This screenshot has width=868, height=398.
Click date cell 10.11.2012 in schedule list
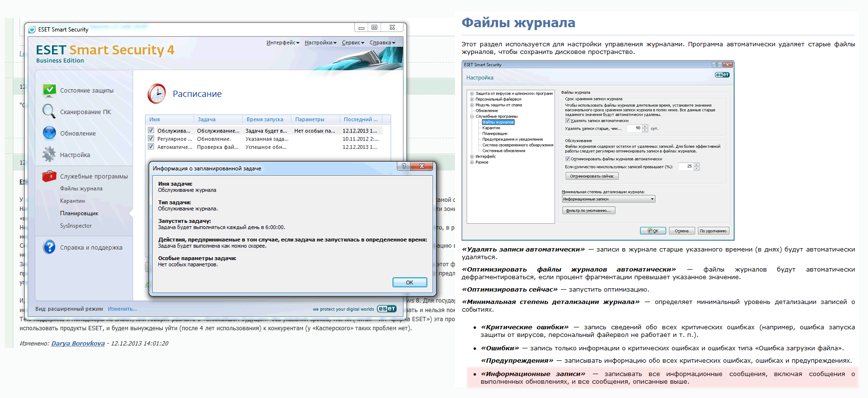coord(361,139)
